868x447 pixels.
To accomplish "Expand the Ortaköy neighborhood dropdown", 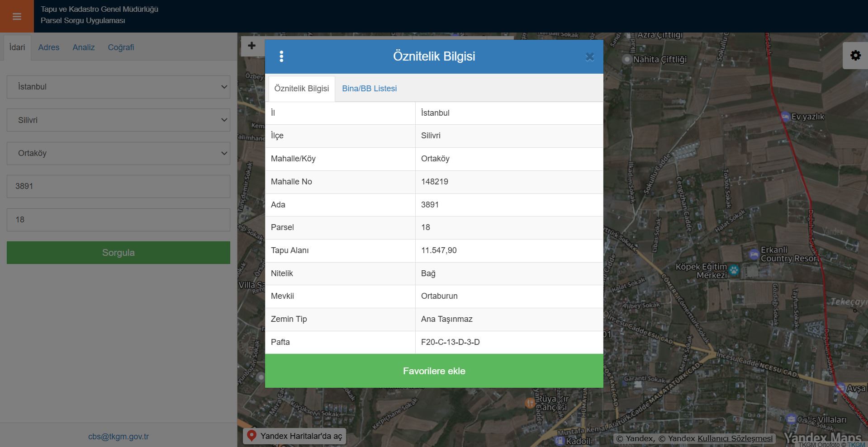I will [x=118, y=153].
